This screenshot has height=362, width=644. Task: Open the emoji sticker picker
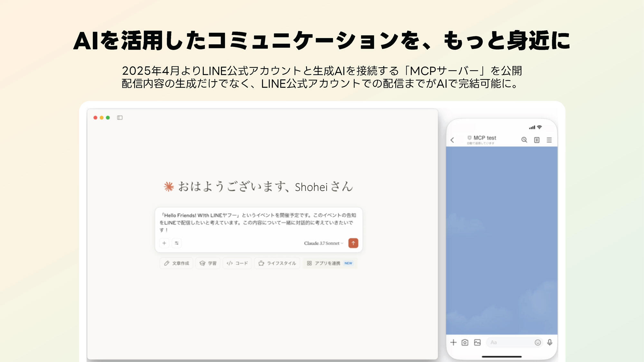point(537,342)
